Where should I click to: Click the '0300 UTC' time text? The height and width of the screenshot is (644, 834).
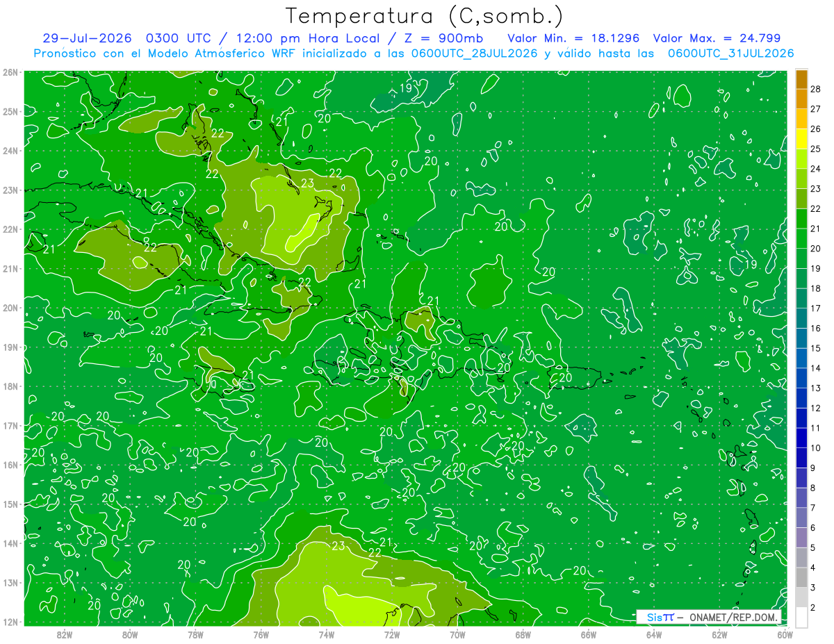[x=179, y=38]
